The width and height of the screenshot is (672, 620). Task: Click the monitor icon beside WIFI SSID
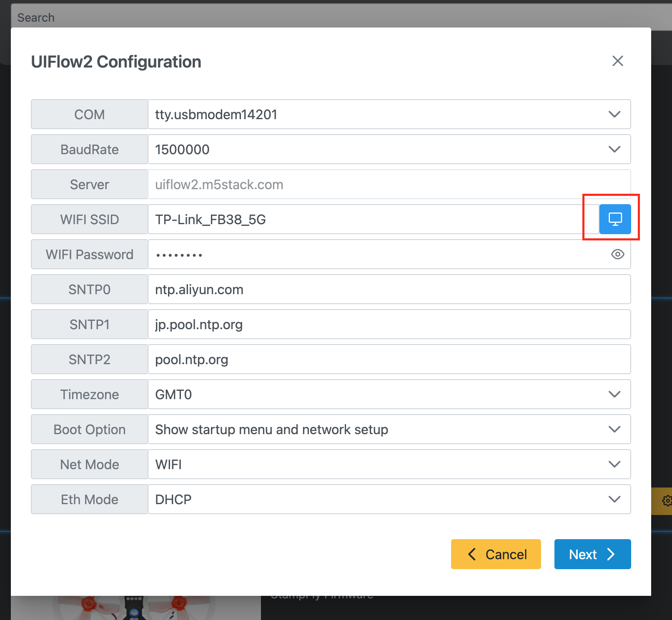[x=615, y=219]
